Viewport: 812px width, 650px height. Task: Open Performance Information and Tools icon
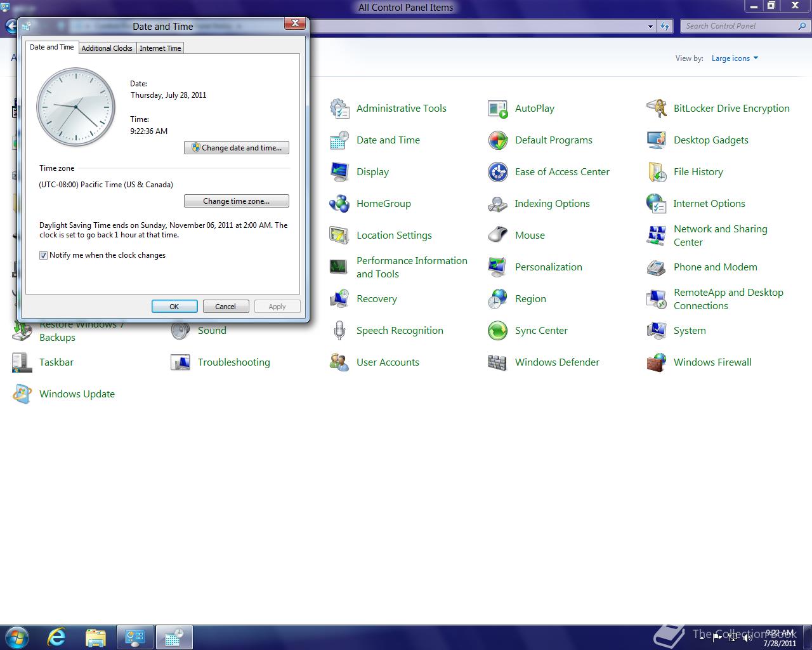tap(339, 267)
